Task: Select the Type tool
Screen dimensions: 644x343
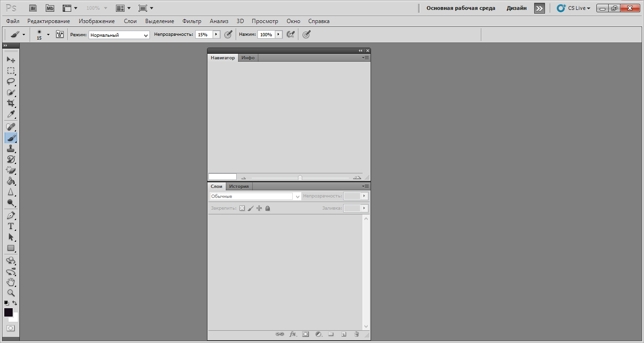Action: coord(10,227)
